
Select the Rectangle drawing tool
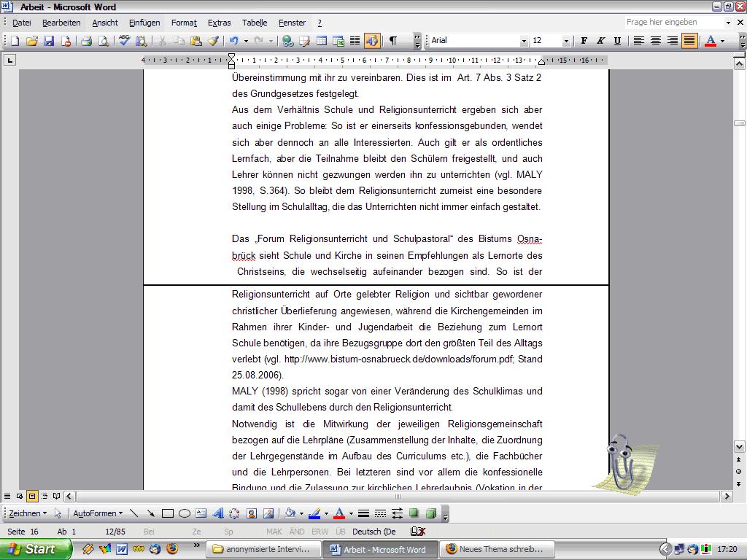[x=168, y=513]
